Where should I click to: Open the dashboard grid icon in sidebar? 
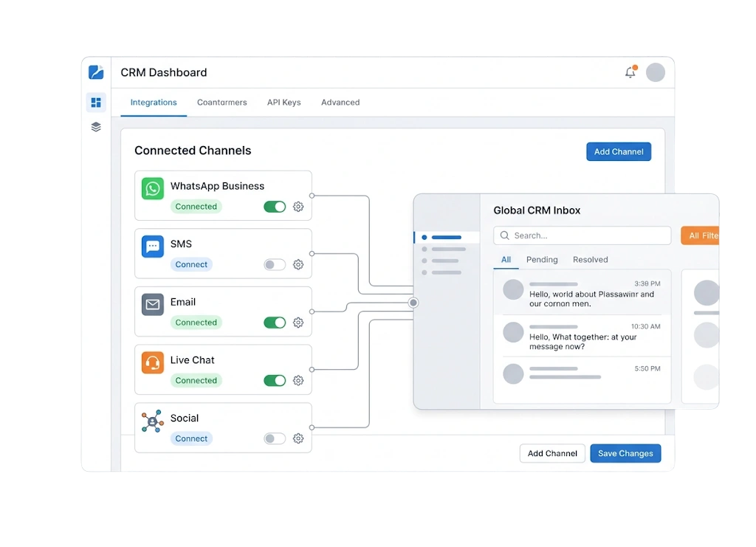click(x=96, y=102)
